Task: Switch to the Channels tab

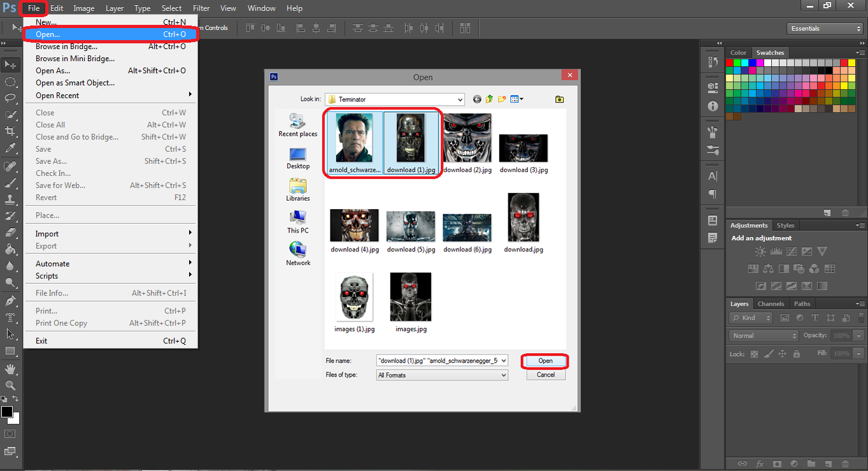Action: click(771, 303)
